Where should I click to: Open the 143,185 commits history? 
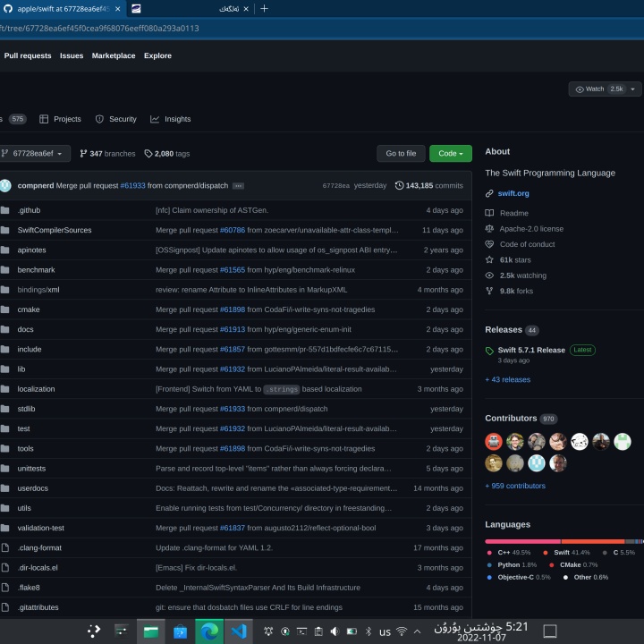coord(428,186)
